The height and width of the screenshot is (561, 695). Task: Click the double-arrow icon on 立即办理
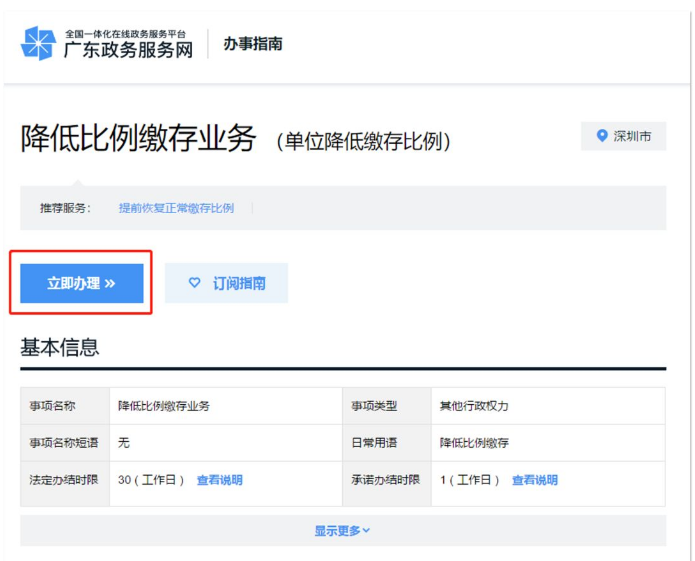[110, 284]
